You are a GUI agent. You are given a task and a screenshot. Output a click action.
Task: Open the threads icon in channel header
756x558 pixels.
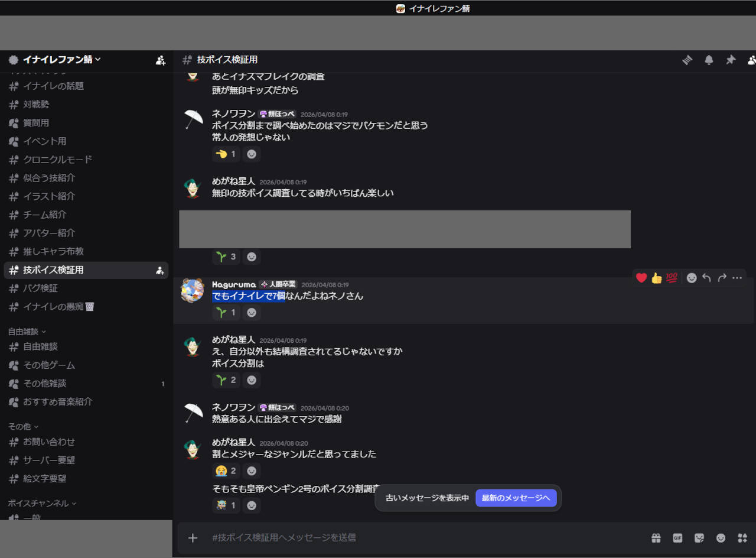point(687,60)
